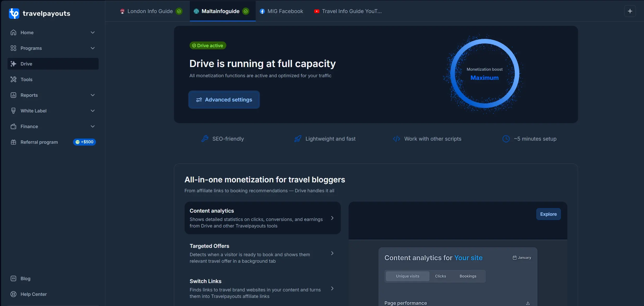Expand the Reports menu chevron
The height and width of the screenshot is (306, 644).
93,95
